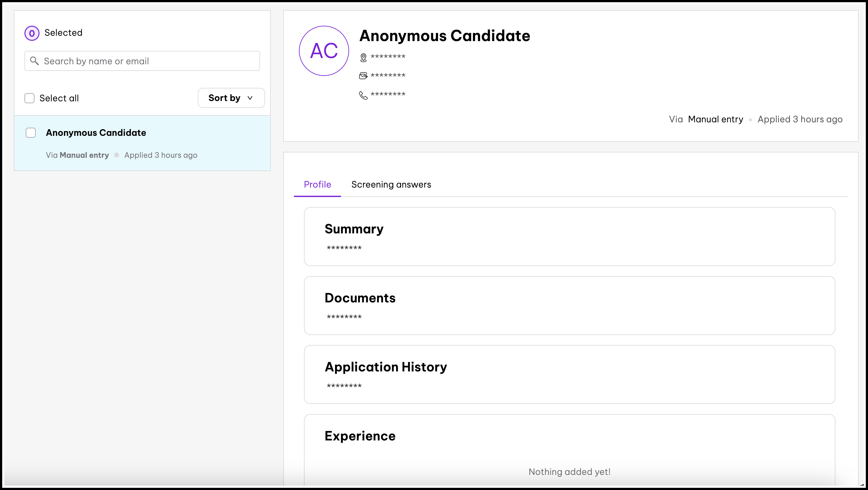The width and height of the screenshot is (868, 490).
Task: Click the location pin icon
Action: pyautogui.click(x=363, y=58)
